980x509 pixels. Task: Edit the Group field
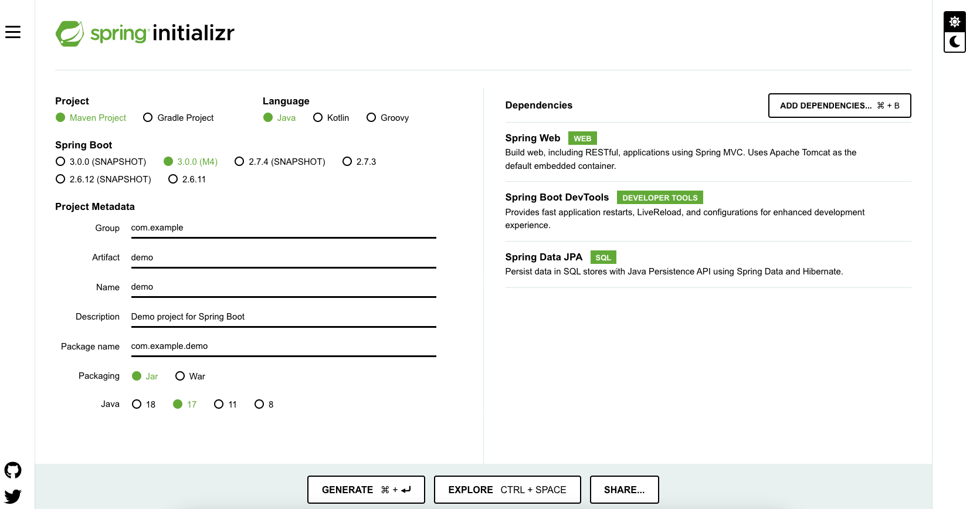283,228
